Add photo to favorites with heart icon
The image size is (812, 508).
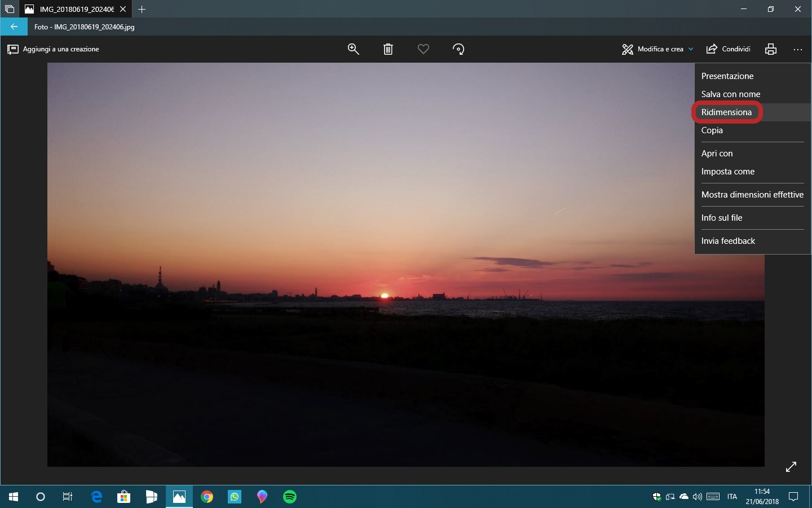pyautogui.click(x=423, y=49)
